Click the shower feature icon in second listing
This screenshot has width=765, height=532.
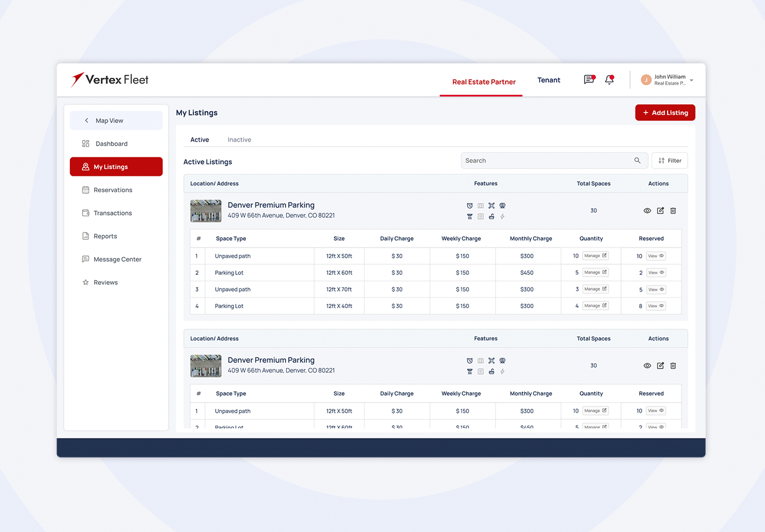coord(470,371)
